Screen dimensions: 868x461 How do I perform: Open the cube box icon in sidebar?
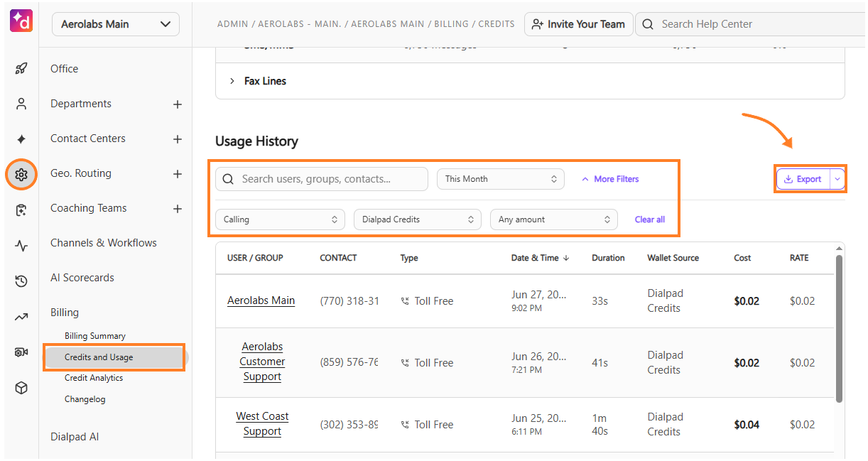[21, 388]
